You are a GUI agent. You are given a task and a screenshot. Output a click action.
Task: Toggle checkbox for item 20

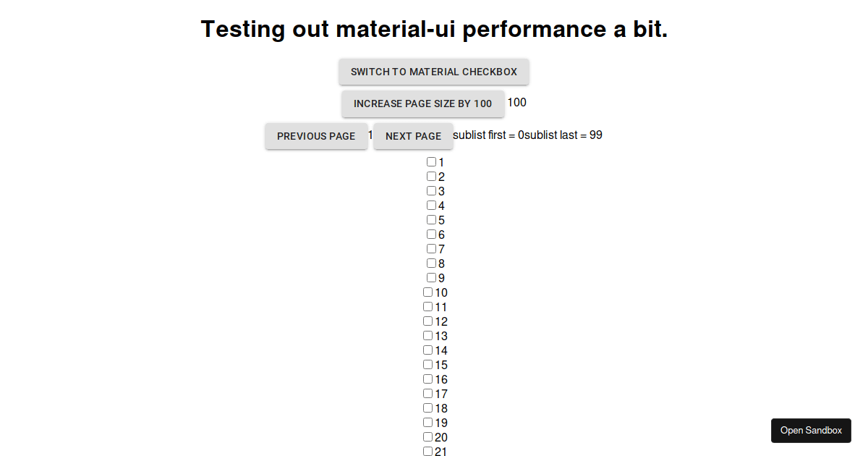pos(427,436)
